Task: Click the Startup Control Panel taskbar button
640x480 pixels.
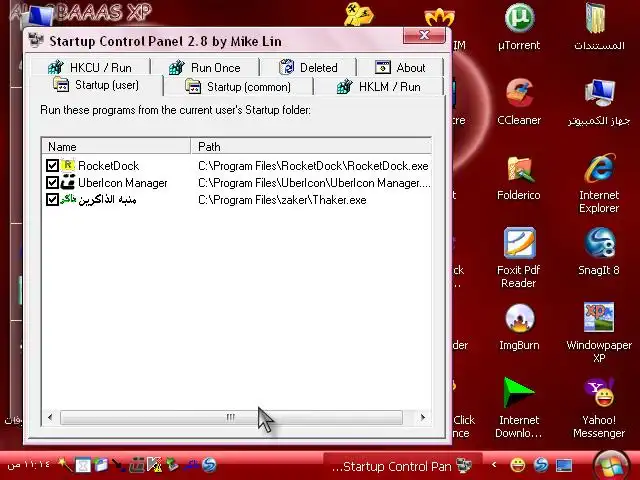Action: pyautogui.click(x=403, y=466)
